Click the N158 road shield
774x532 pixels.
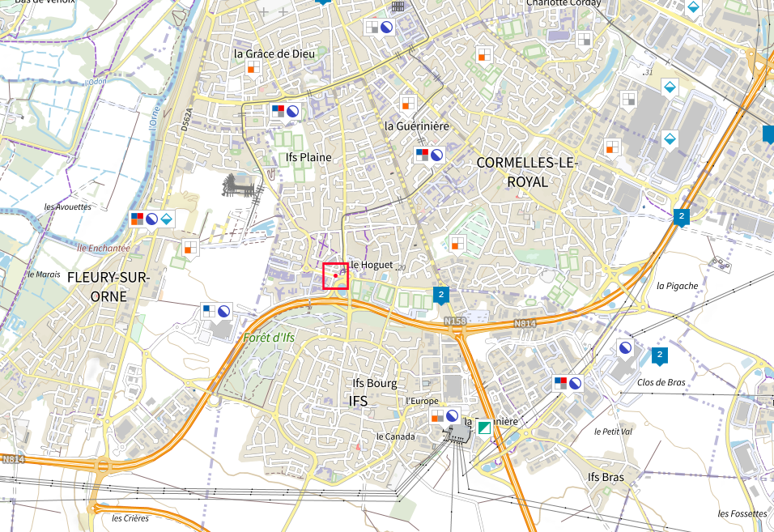click(x=455, y=322)
